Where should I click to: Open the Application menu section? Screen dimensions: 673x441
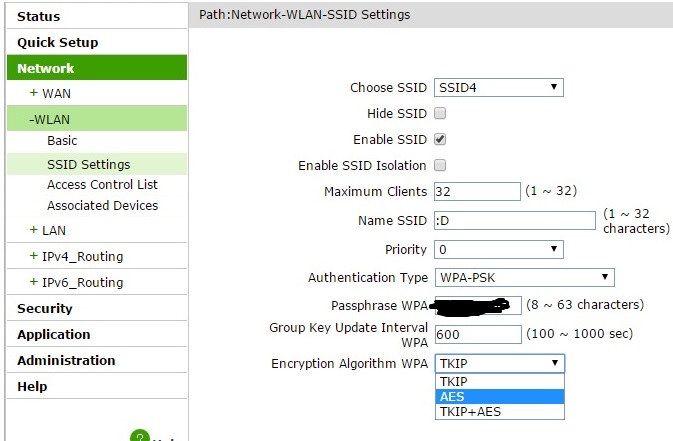pos(54,335)
